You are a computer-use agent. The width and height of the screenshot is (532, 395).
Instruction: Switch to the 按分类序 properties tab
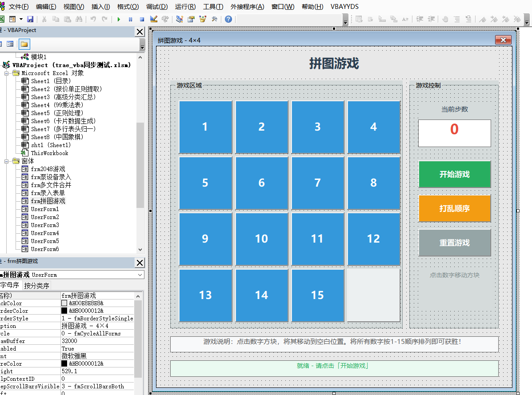pyautogui.click(x=37, y=285)
